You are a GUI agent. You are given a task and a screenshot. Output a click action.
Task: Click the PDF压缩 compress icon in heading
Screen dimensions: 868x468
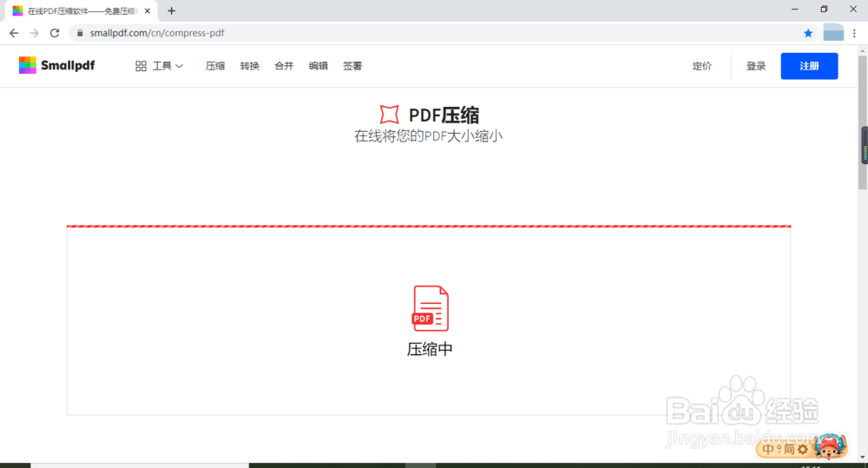click(x=389, y=114)
